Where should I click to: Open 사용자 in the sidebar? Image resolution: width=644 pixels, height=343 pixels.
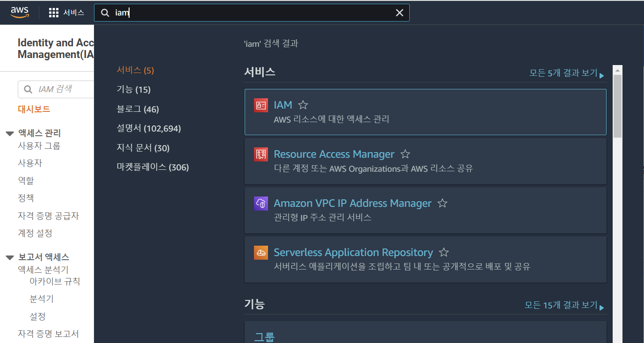[x=30, y=163]
